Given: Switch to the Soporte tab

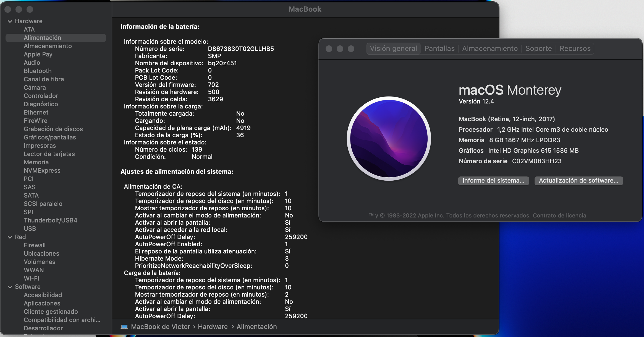Looking at the screenshot, I should pyautogui.click(x=538, y=48).
